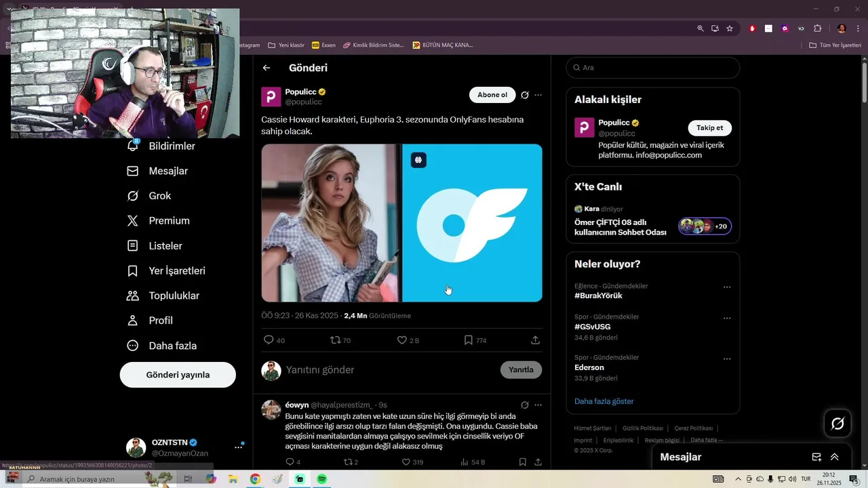This screenshot has width=868, height=488.
Task: Open the floating Grok button
Action: tap(837, 424)
